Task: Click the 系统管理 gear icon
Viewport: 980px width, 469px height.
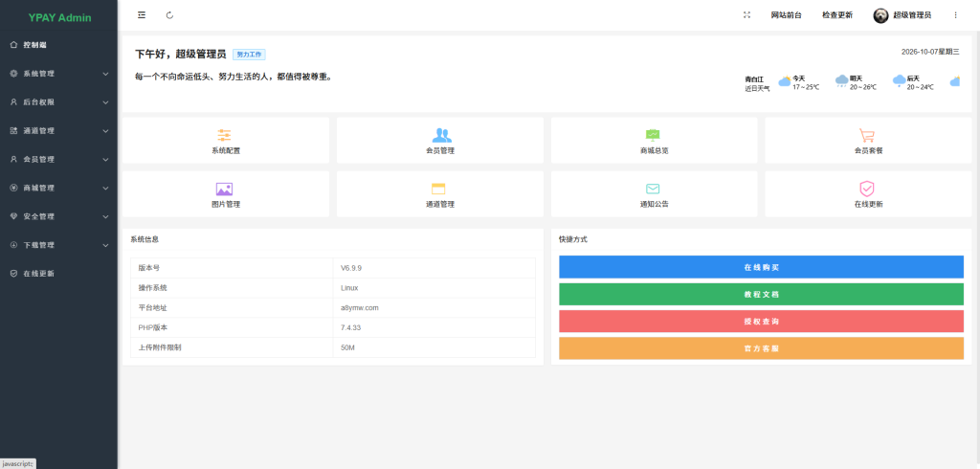Action: tap(13, 73)
